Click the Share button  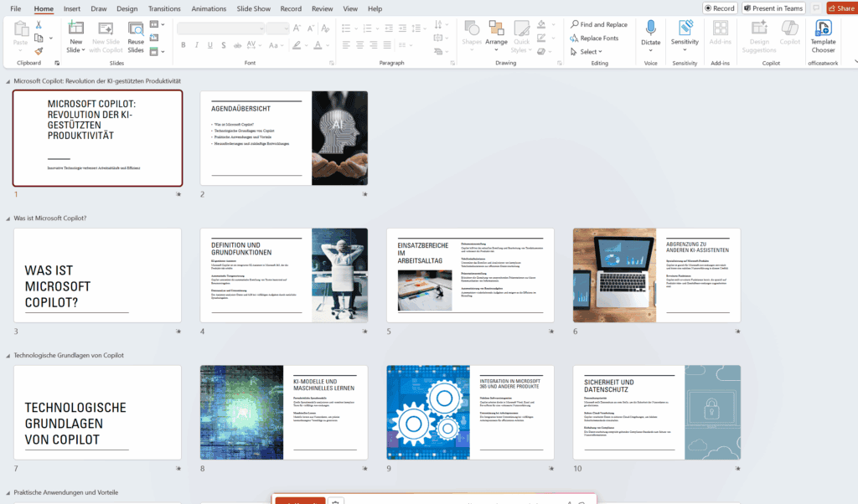[x=841, y=8]
